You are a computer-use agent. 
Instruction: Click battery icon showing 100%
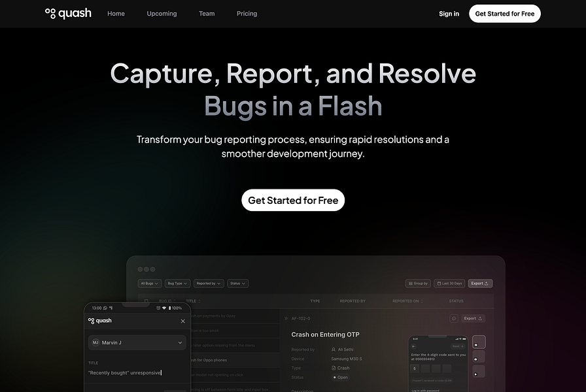(169, 308)
